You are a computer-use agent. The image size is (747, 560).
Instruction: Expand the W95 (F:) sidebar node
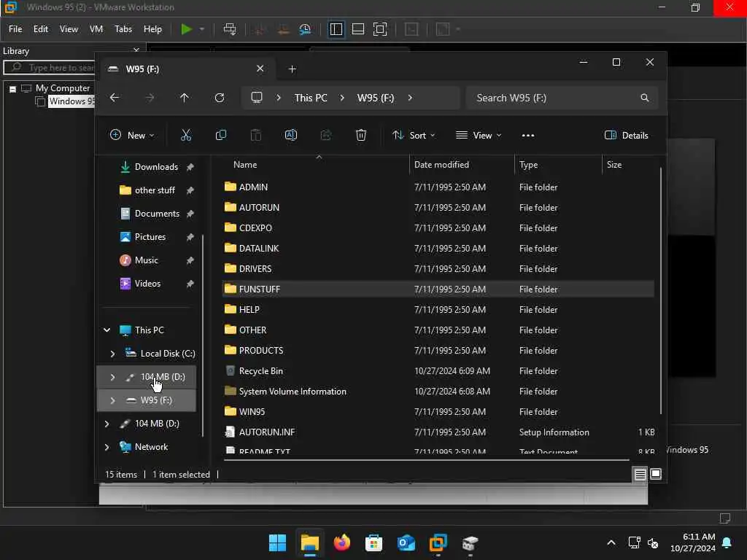112,400
